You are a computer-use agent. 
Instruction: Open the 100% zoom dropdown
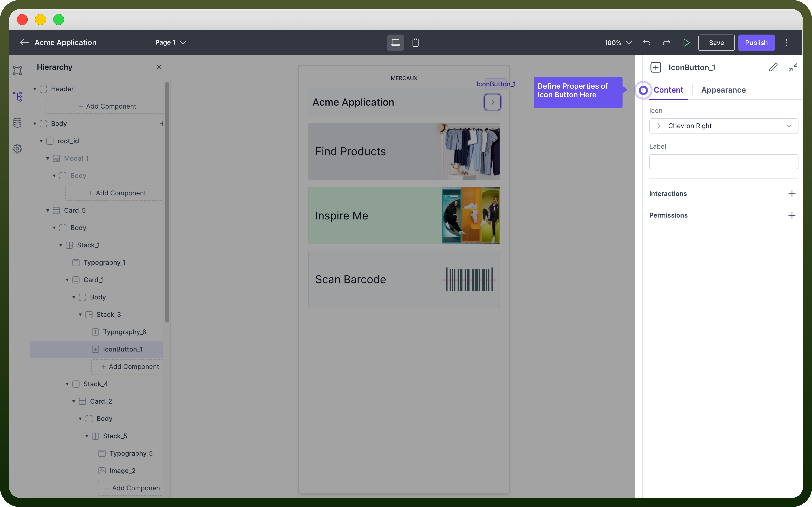[x=618, y=43]
